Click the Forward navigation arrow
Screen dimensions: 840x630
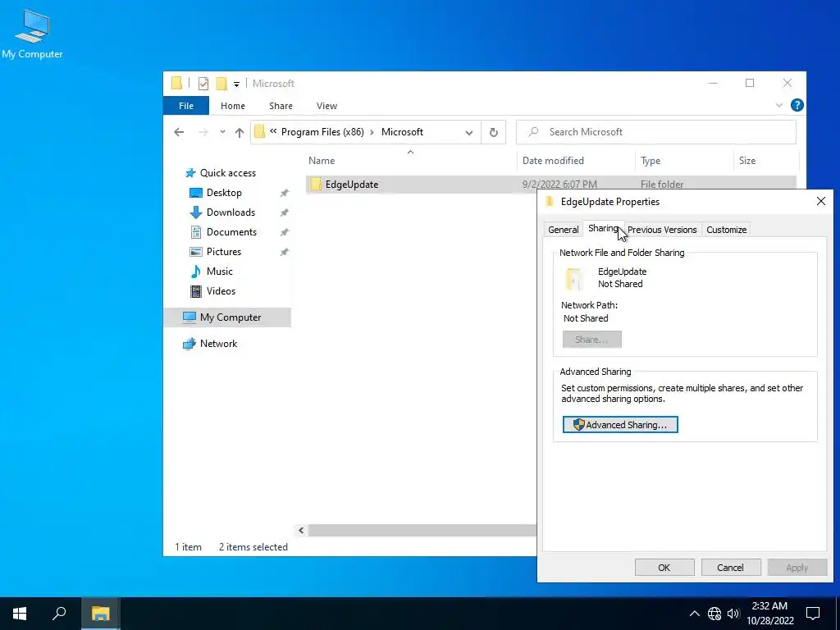coord(203,132)
